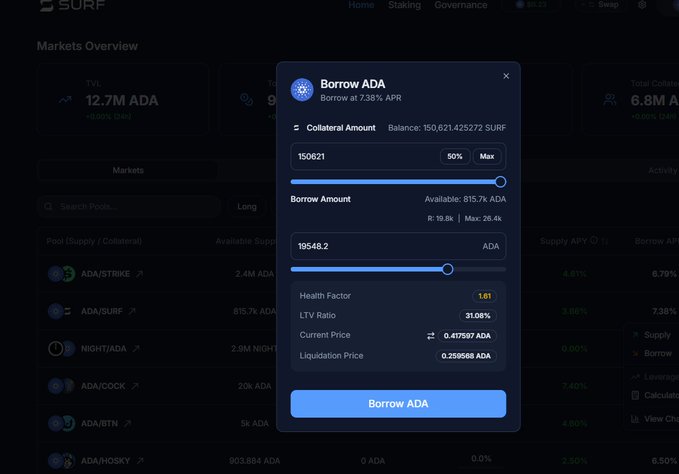Set collateral to 50%
Image resolution: width=679 pixels, height=474 pixels.
(x=455, y=156)
